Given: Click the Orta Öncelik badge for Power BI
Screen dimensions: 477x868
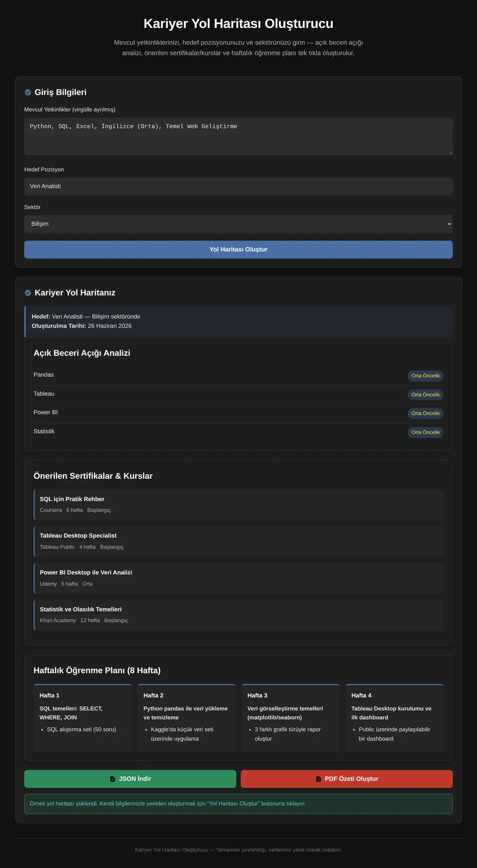Looking at the screenshot, I should pos(425,413).
